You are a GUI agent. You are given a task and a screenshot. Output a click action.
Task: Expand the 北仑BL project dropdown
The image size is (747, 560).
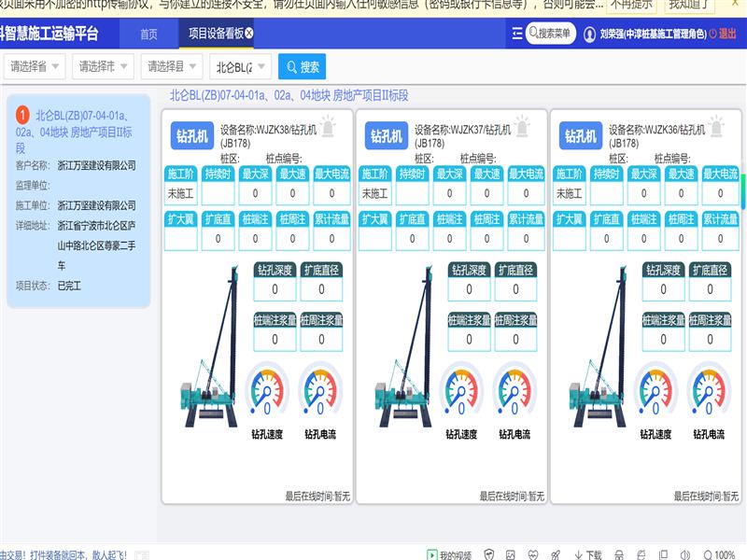click(x=241, y=67)
